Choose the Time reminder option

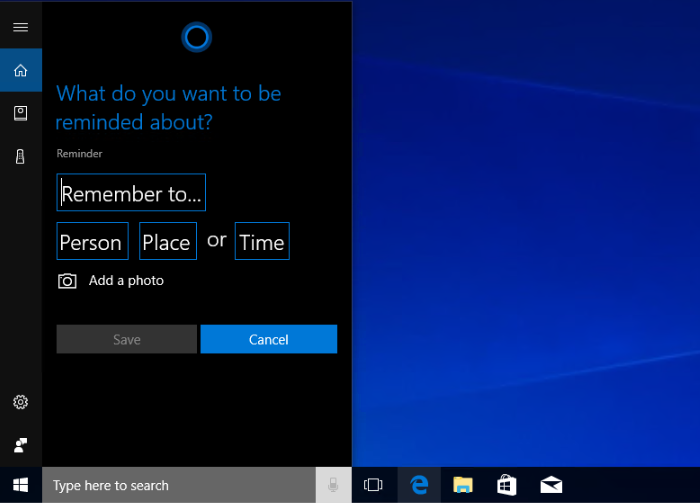tap(262, 241)
